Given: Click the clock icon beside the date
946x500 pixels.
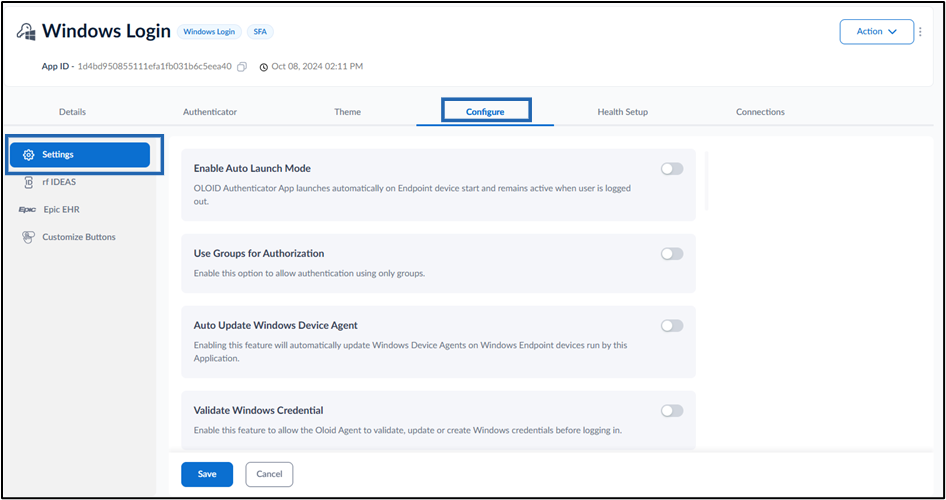Looking at the screenshot, I should coord(264,67).
